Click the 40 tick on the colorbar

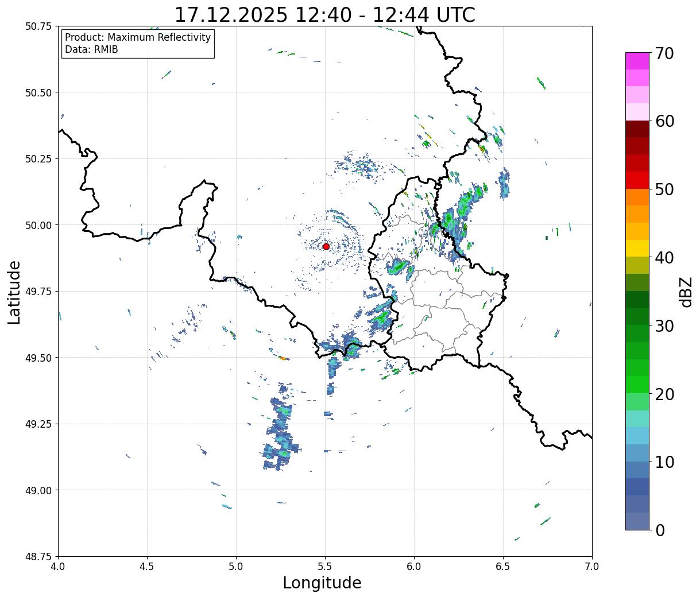[664, 257]
